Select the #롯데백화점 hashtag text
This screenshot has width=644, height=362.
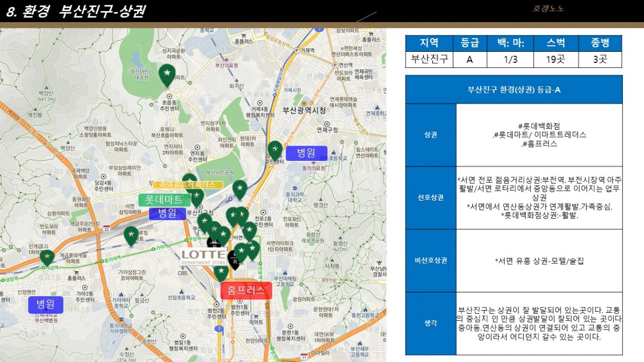(539, 126)
